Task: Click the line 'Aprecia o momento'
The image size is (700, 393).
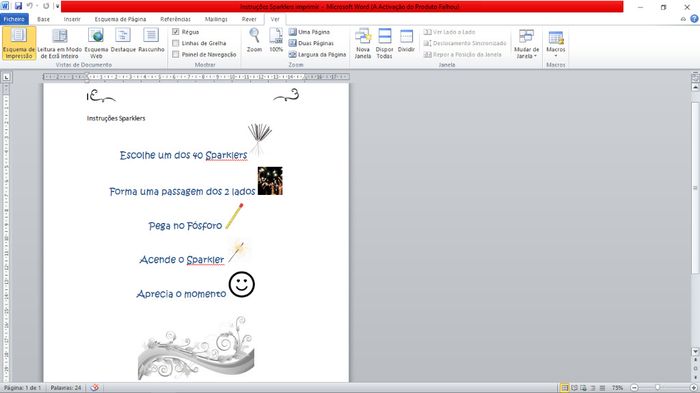Action: (181, 294)
